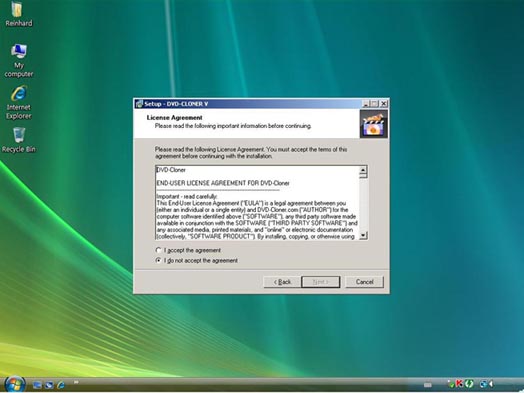The width and height of the screenshot is (524, 393).
Task: Click the disabled Next button
Action: click(x=320, y=282)
